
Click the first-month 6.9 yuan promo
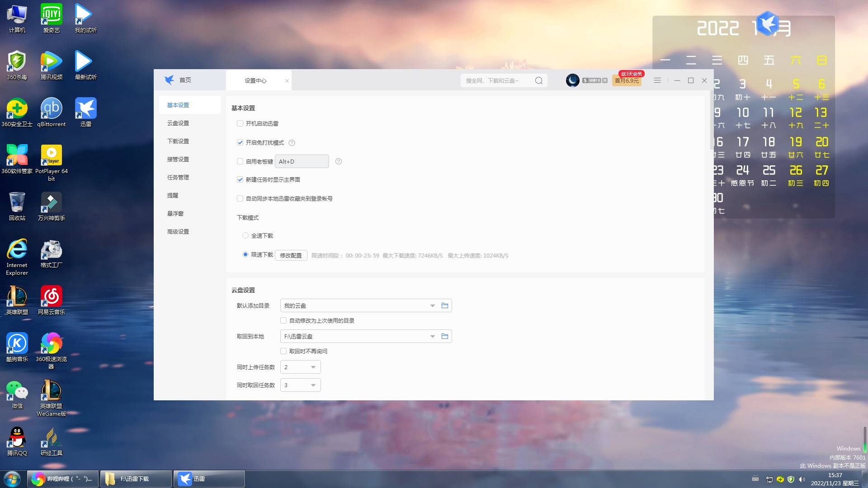(627, 81)
